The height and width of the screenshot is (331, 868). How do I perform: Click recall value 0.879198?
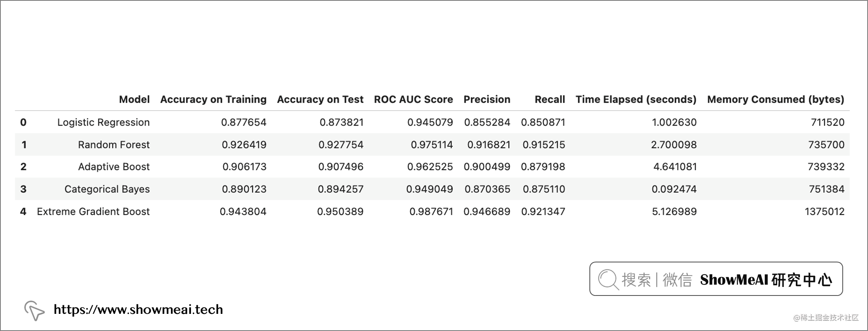click(543, 167)
